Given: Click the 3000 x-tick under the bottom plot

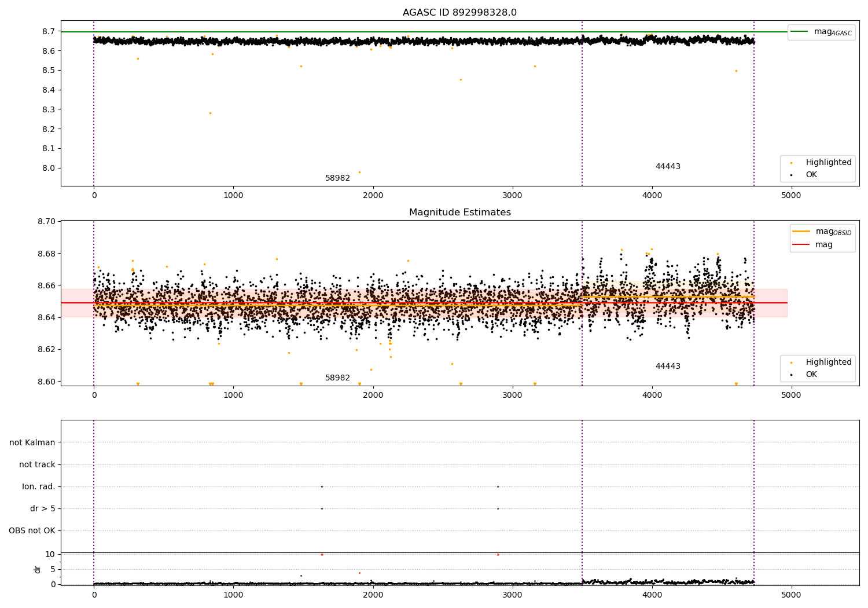Looking at the screenshot, I should [513, 595].
